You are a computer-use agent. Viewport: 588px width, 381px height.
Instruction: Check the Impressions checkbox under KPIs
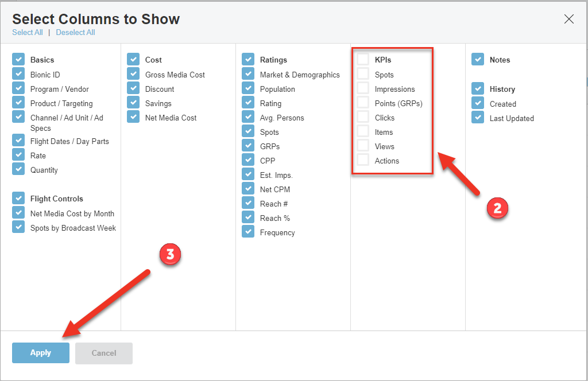coord(363,89)
